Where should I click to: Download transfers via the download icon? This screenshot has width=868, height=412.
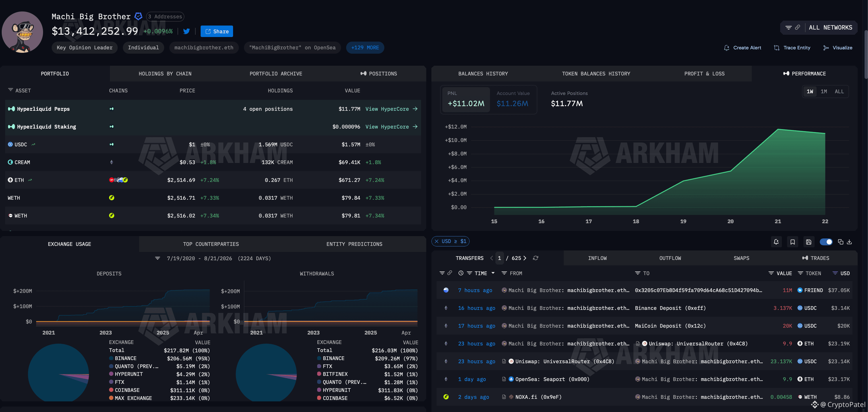(849, 242)
